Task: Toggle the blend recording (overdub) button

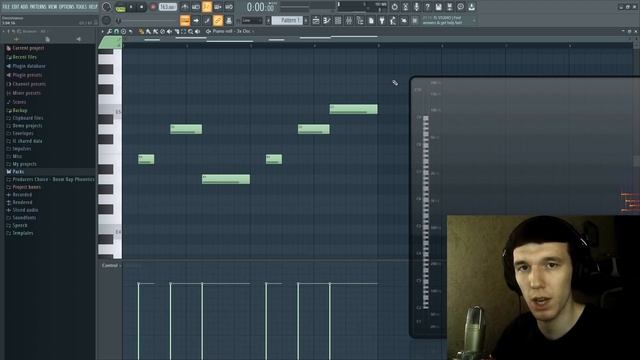Action: pyautogui.click(x=218, y=7)
